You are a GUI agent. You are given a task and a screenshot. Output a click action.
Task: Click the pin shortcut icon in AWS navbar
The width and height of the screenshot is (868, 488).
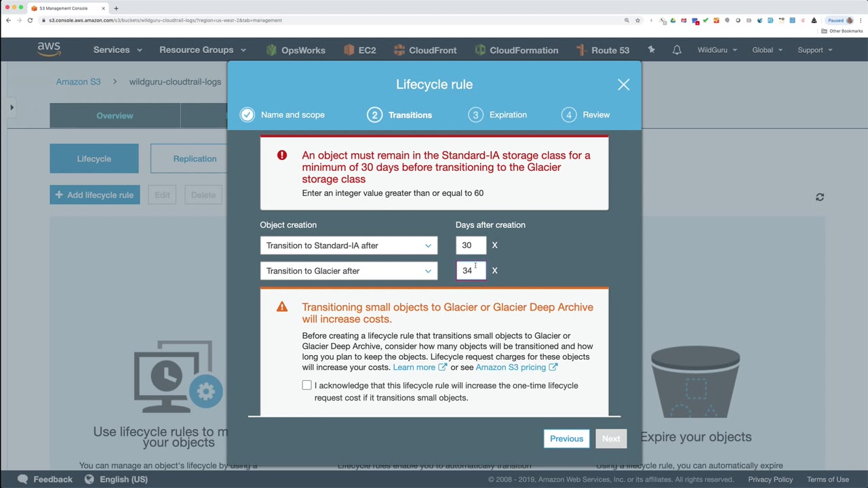tap(651, 49)
